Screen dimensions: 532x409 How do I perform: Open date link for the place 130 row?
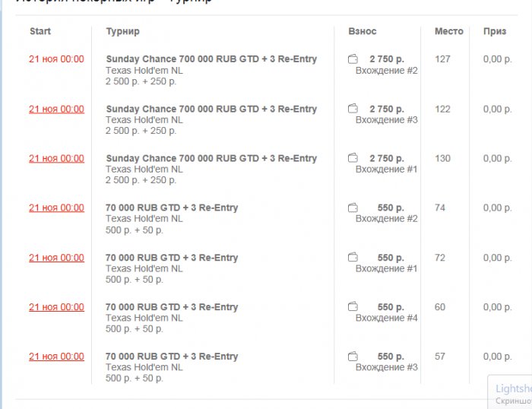56,158
